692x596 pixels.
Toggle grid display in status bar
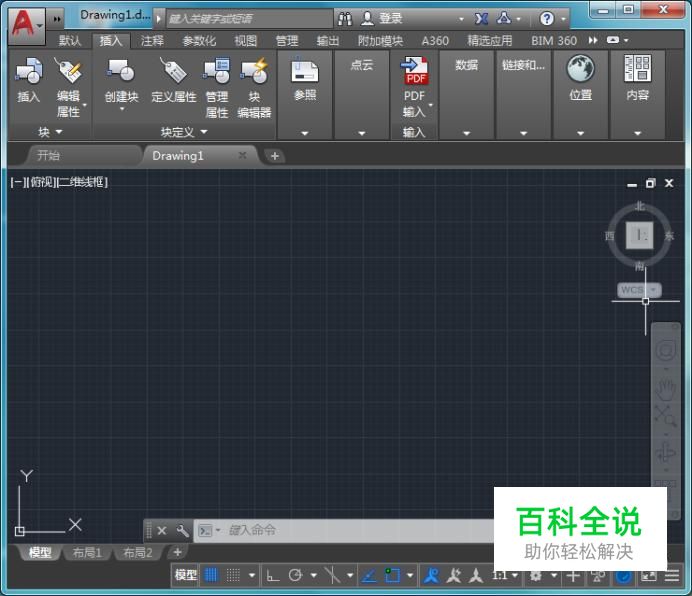211,575
